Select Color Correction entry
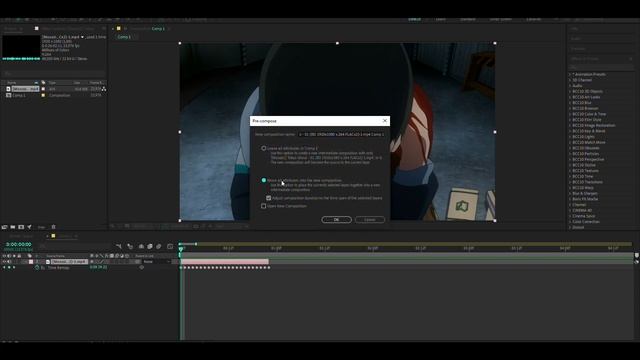The height and width of the screenshot is (360, 640). click(586, 222)
